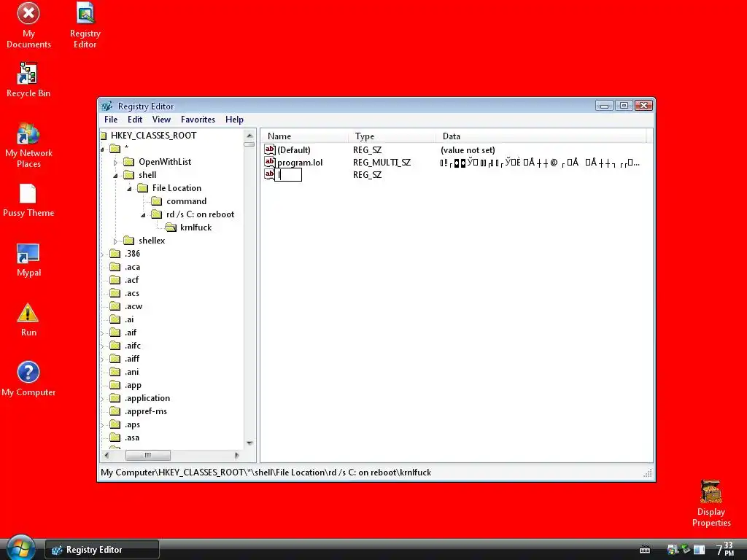747x560 pixels.
Task: Select the white theme file icon on the desktop
Action: [28, 193]
